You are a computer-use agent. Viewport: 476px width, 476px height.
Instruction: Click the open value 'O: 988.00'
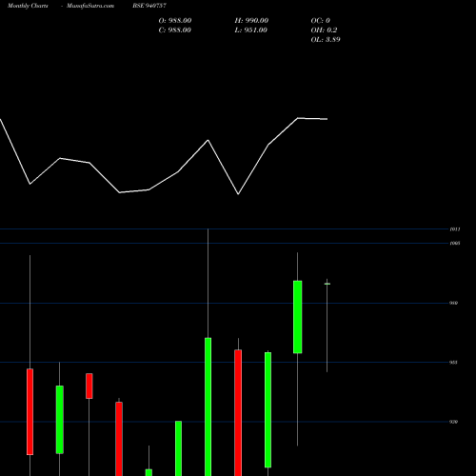(x=175, y=21)
